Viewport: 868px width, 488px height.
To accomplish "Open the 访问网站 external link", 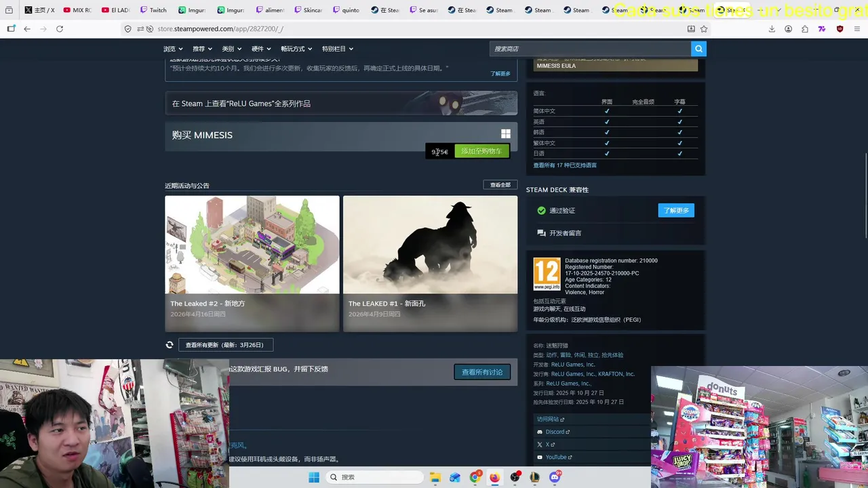I will point(550,420).
